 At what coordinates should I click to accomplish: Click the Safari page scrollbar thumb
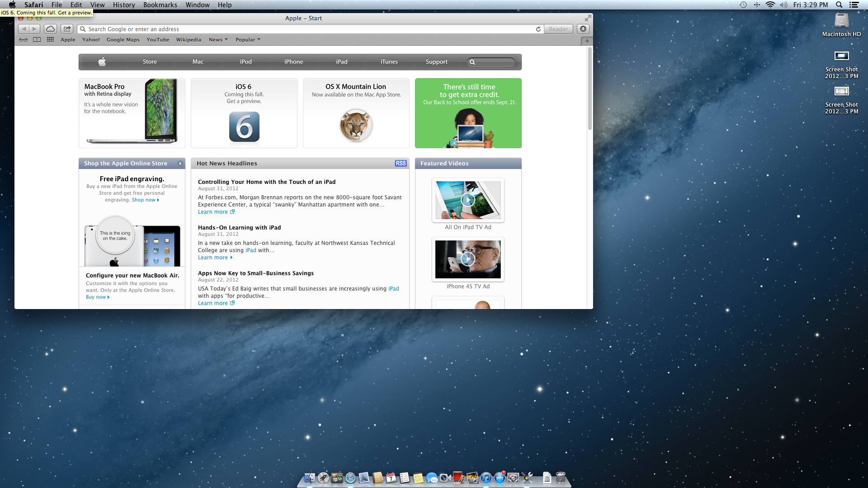tap(590, 89)
